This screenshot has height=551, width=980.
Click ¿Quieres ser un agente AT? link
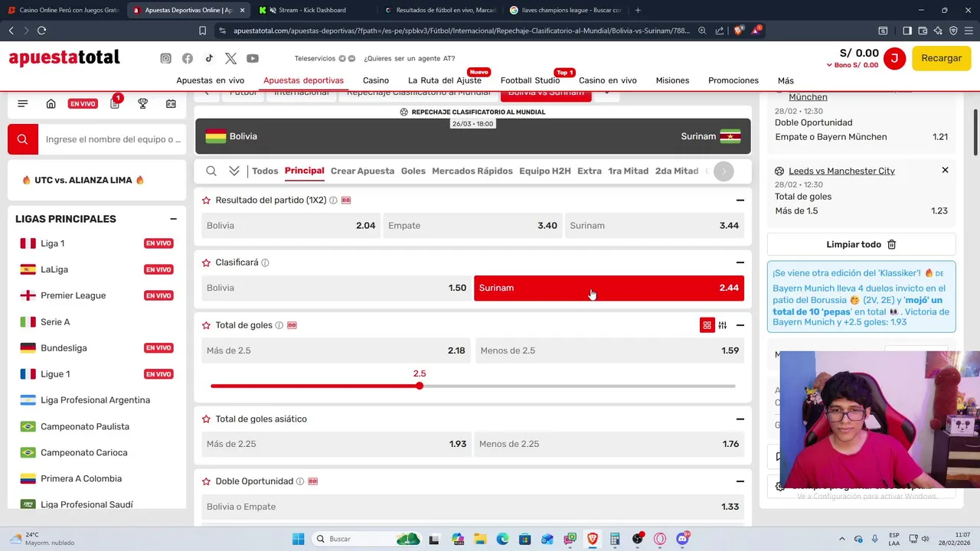point(409,58)
